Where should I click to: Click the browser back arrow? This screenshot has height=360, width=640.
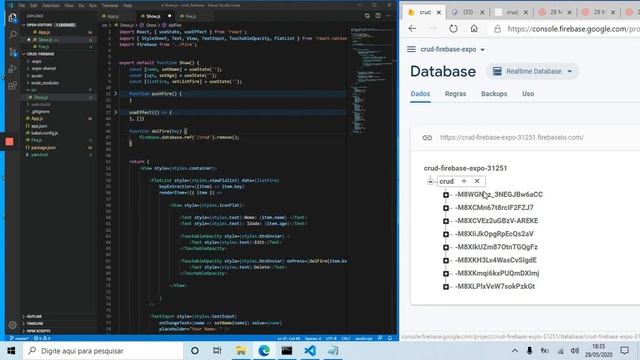pyautogui.click(x=412, y=29)
